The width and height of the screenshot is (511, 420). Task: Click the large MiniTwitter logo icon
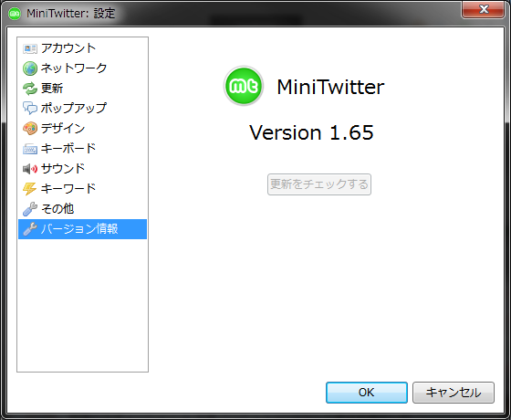[x=244, y=86]
